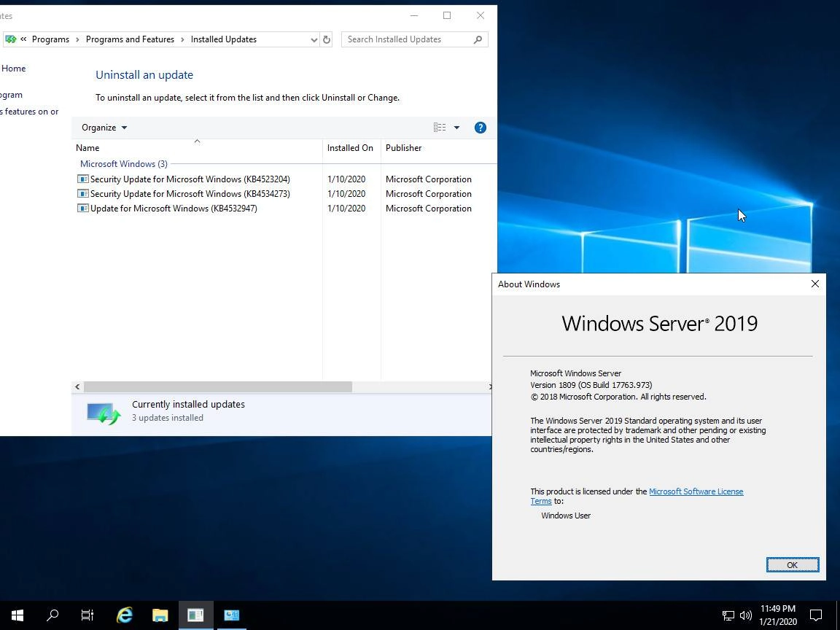Viewport: 840px width, 630px height.
Task: Open Task View on the taskbar
Action: tap(87, 615)
